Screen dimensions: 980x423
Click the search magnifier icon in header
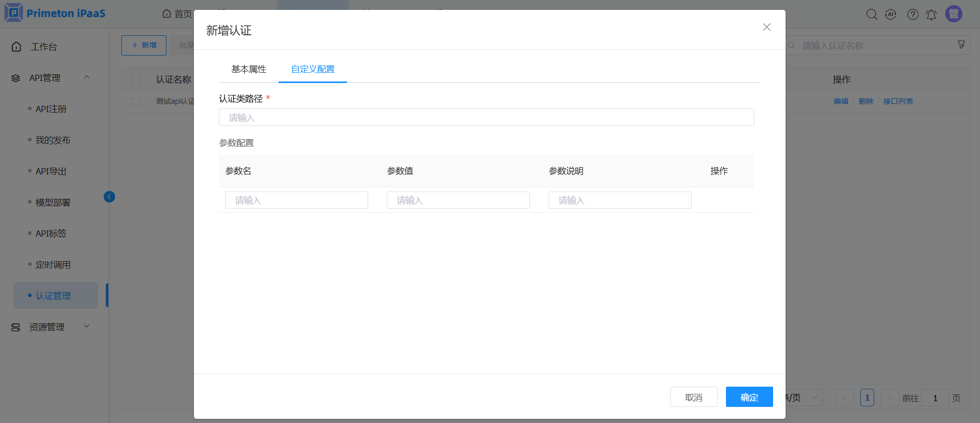[x=872, y=15]
